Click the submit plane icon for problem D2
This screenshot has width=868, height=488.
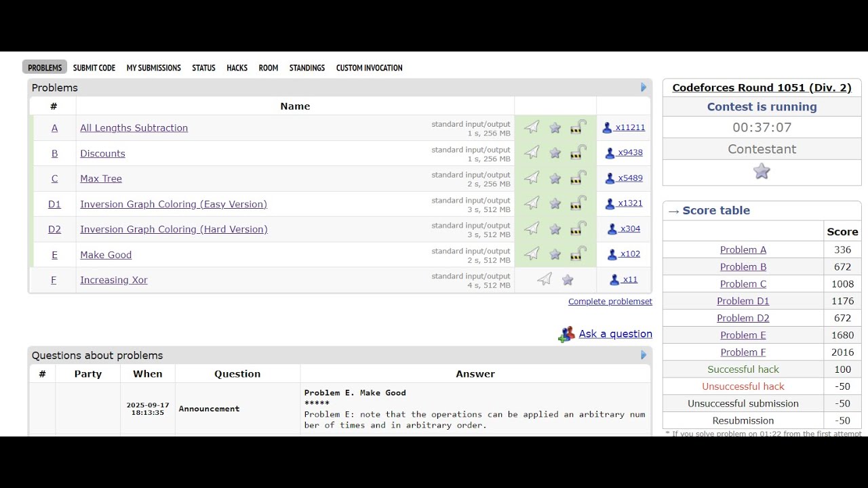click(532, 229)
